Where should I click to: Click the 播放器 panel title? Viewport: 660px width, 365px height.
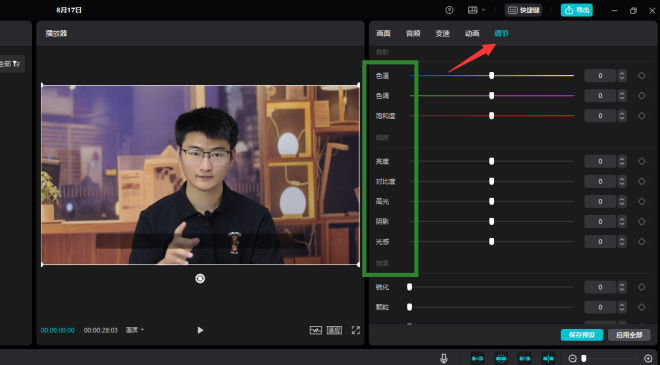pos(56,33)
